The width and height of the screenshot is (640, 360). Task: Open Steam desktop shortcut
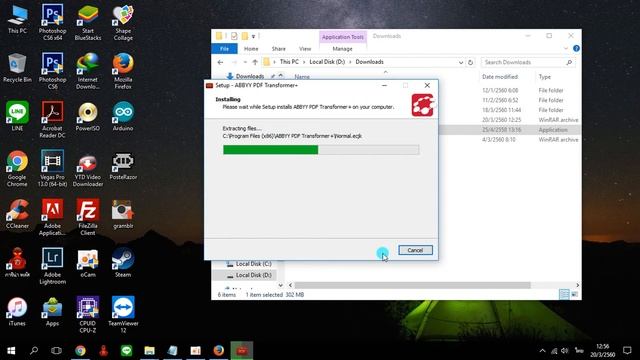click(123, 262)
